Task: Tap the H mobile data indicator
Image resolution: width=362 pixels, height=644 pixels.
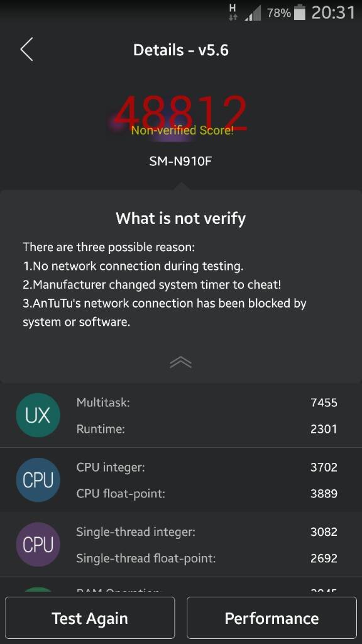Action: point(233,13)
